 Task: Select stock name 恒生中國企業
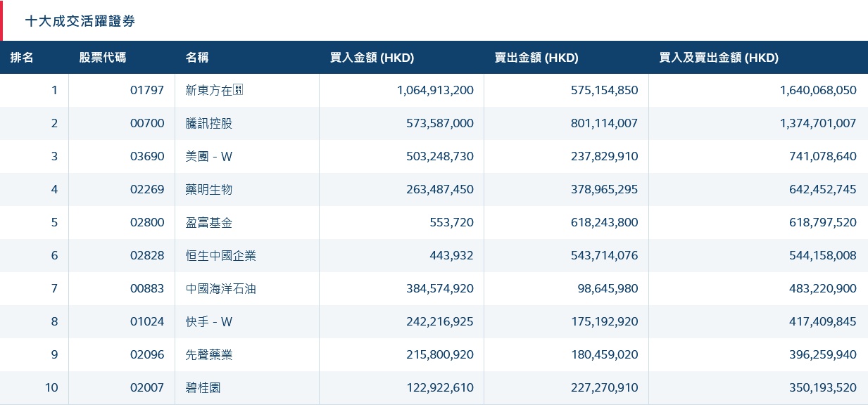click(x=221, y=255)
